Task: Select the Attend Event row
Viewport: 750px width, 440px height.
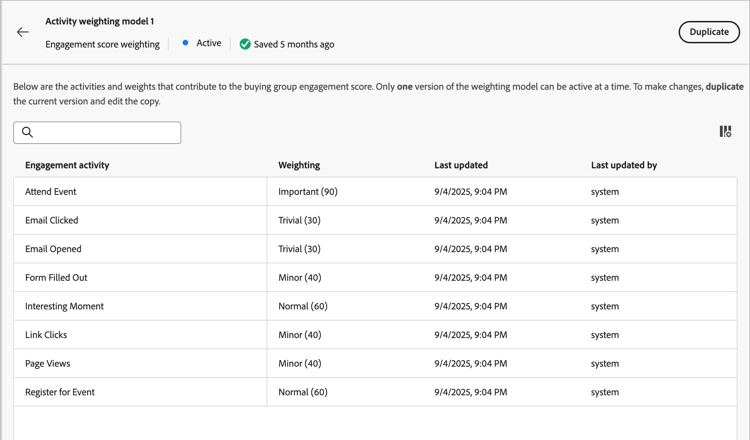Action: 51,192
